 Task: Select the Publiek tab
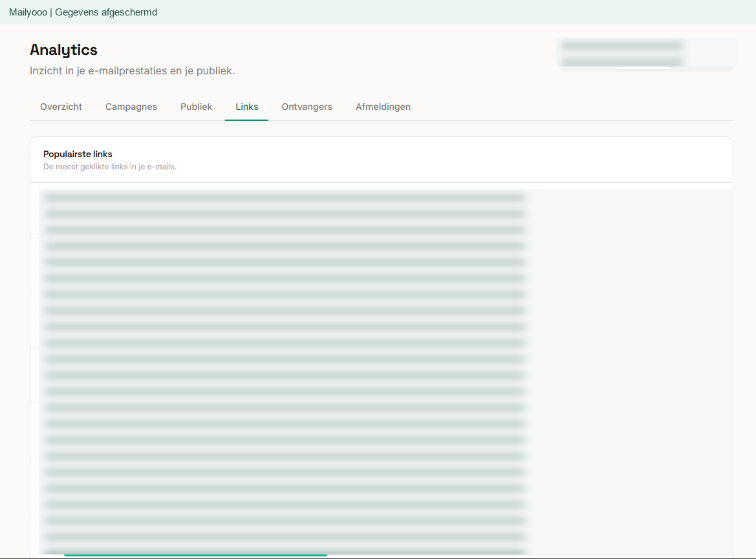point(196,107)
